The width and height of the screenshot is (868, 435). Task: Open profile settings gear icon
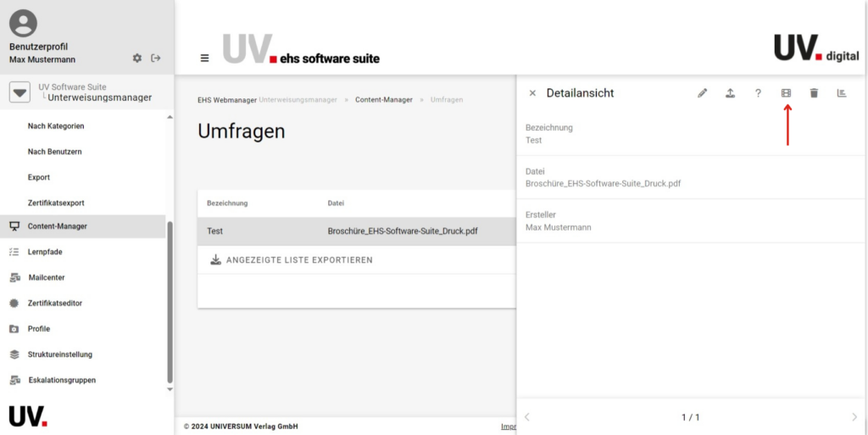coord(137,59)
